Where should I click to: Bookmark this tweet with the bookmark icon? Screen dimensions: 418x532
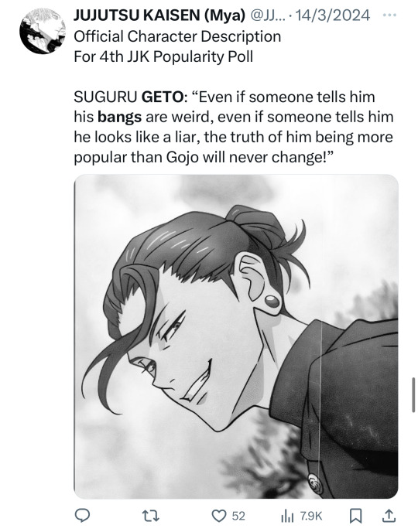[355, 516]
